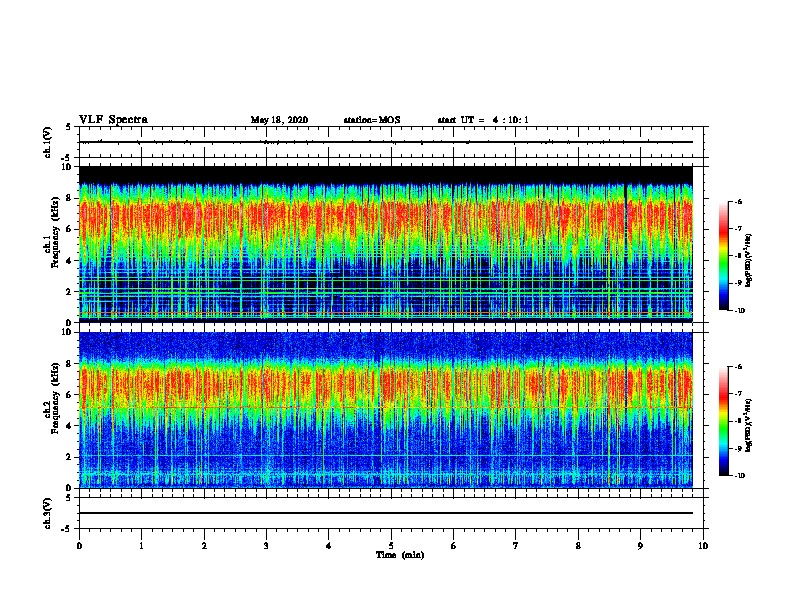Click the "start UT = 4 : 10: 1" text
Image resolution: width=792 pixels, height=612 pixels.
483,120
